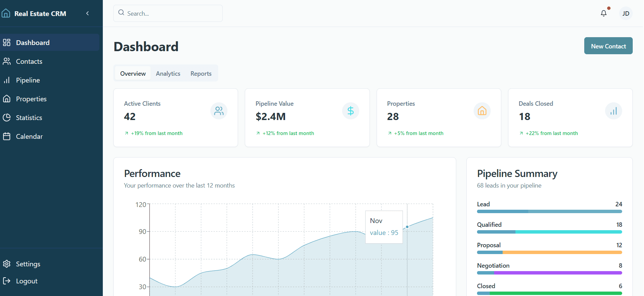
Task: Click the Contacts people icon in sidebar
Action: 6,61
